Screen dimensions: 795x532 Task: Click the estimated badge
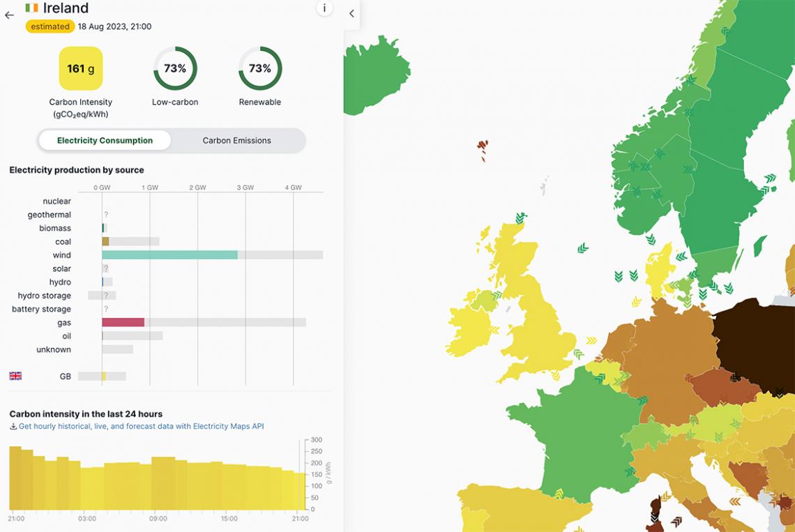50,26
